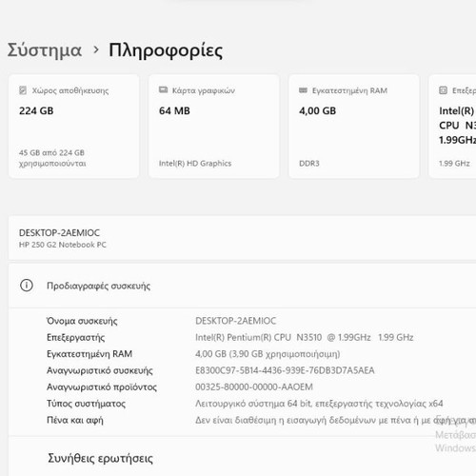The image size is (476, 476).
Task: Click the Pentium N3510 processor value
Action: [305, 337]
